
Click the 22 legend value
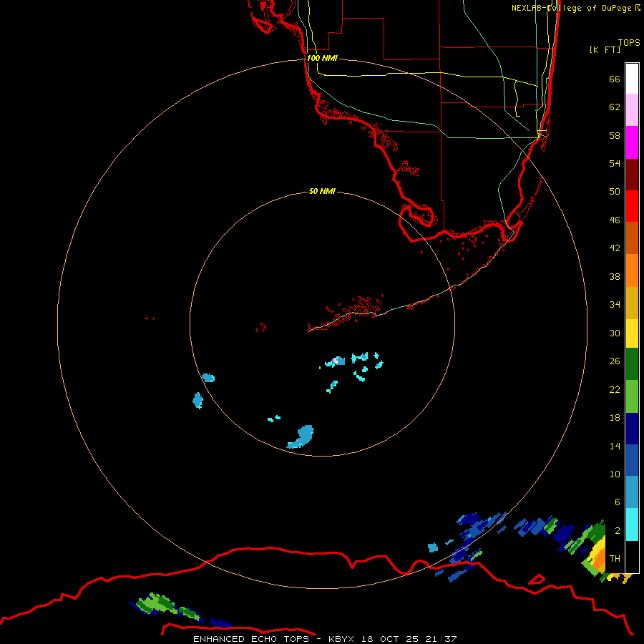(615, 389)
